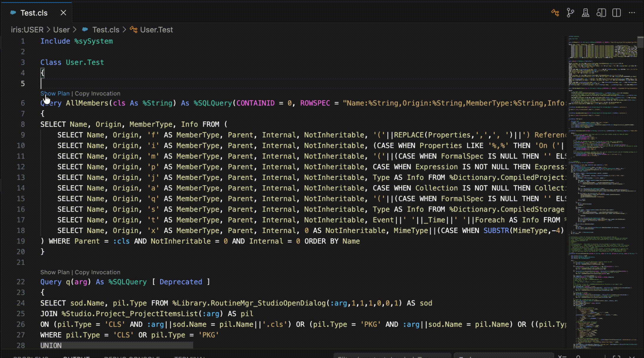Click the User.Test class symbol icon in breadcrumb
Image resolution: width=644 pixels, height=358 pixels.
(x=133, y=30)
